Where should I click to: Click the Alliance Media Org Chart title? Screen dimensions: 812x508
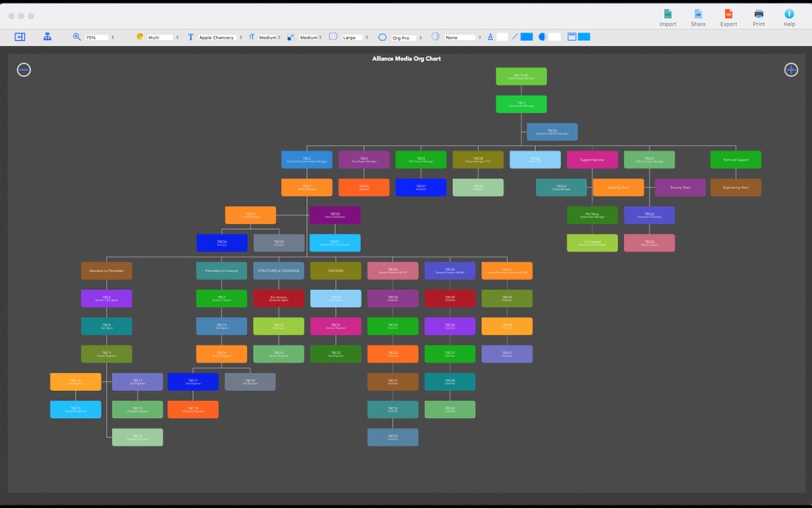406,58
